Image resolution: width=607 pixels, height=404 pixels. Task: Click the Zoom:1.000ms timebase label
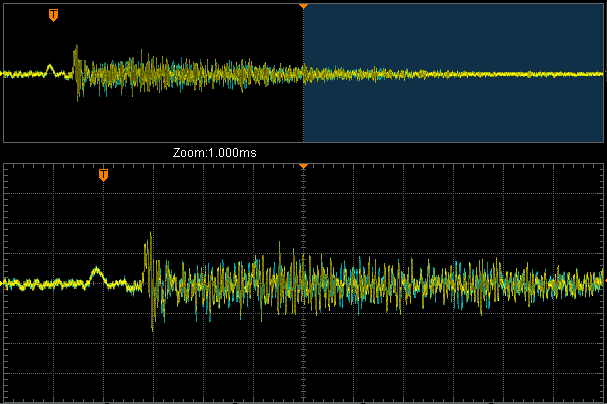(214, 153)
